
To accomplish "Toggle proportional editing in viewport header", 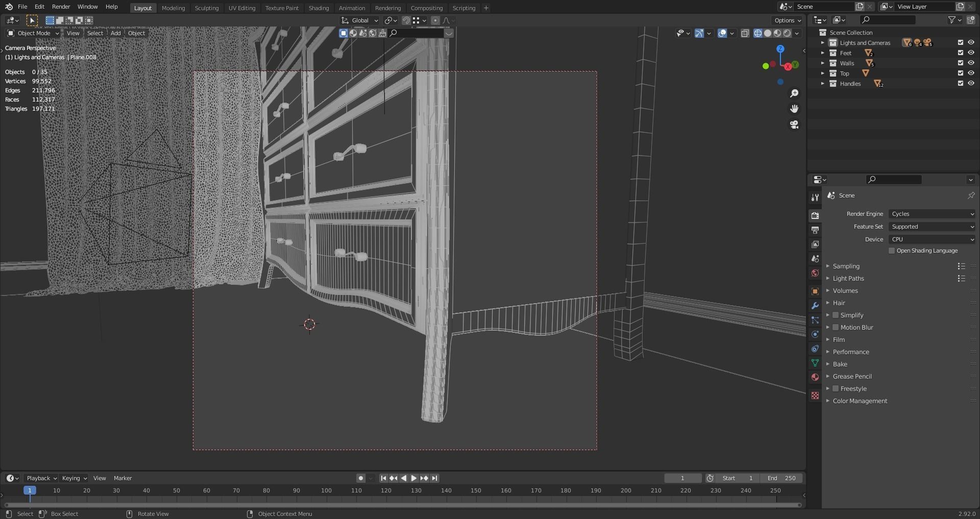I will coord(435,20).
